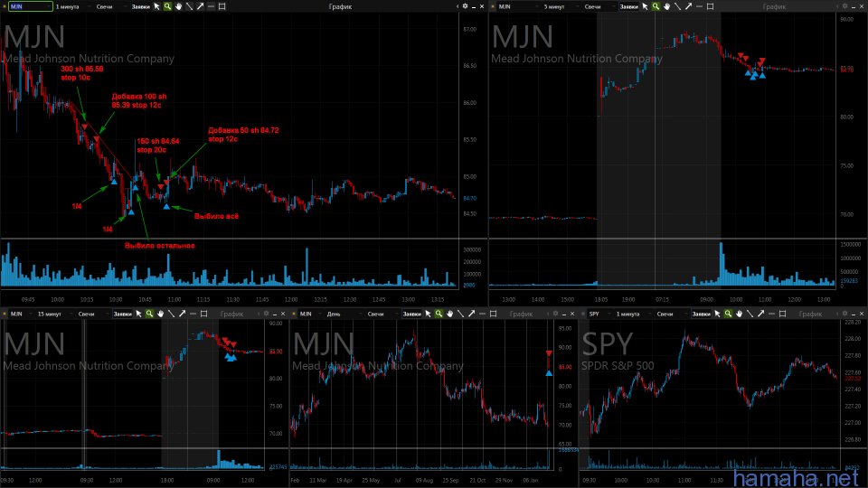Click the График title of 5-minute chart
Screen dimensions: 868x488
774,6
